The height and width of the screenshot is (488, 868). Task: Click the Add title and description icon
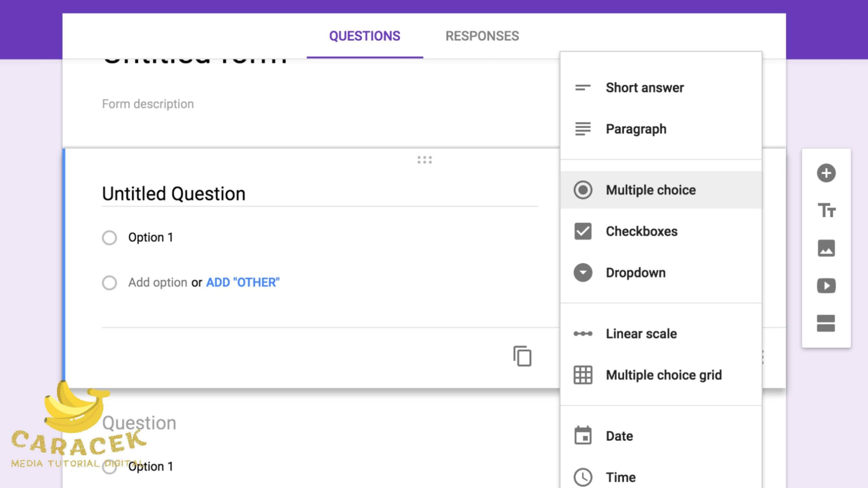pos(826,210)
